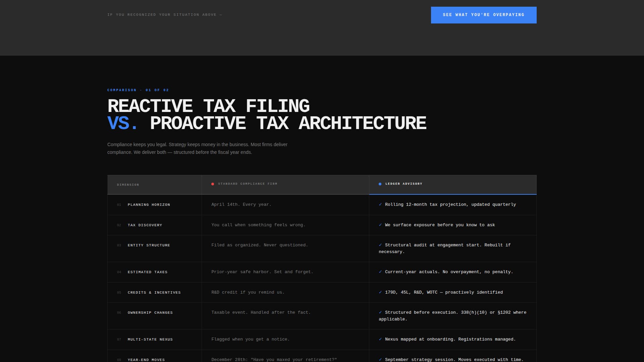
Task: Click row number 05 in the table
Action: (x=119, y=293)
